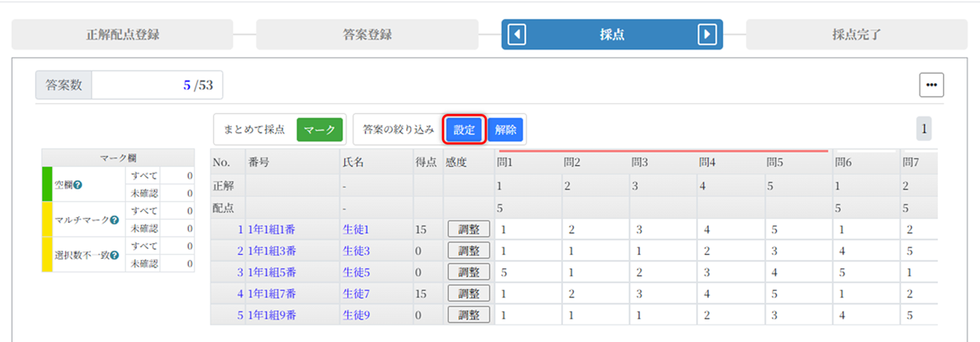Screen dimensions: 980x342
Task: Click マルチマーク 未確認 row
Action: tap(160, 228)
